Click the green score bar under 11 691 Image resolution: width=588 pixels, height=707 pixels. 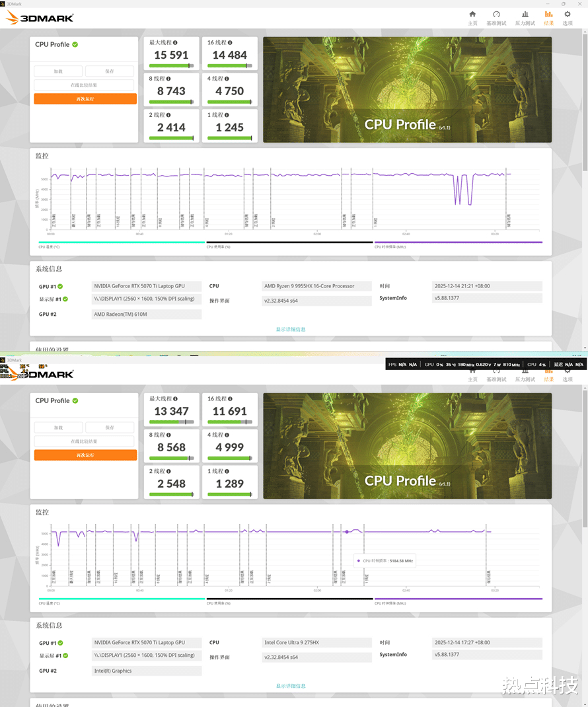coord(229,422)
